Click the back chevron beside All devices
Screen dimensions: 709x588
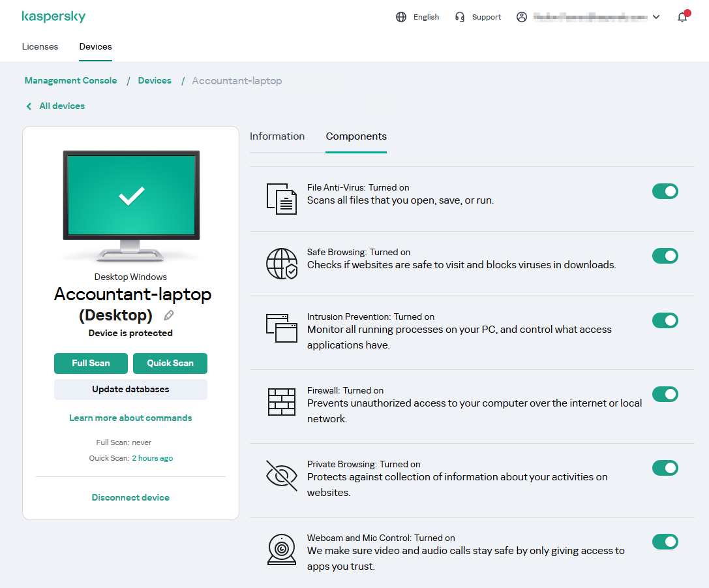[29, 106]
